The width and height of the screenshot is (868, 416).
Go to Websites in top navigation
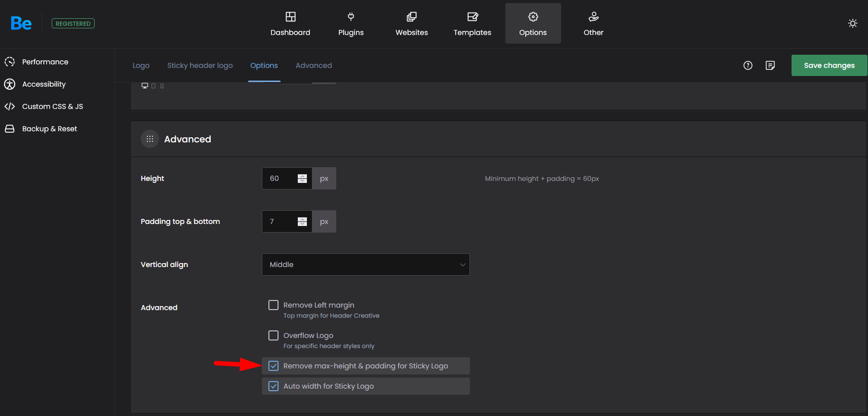(412, 23)
